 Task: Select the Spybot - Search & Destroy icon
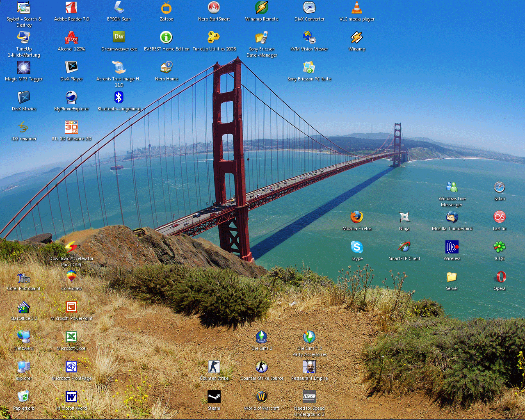point(24,8)
